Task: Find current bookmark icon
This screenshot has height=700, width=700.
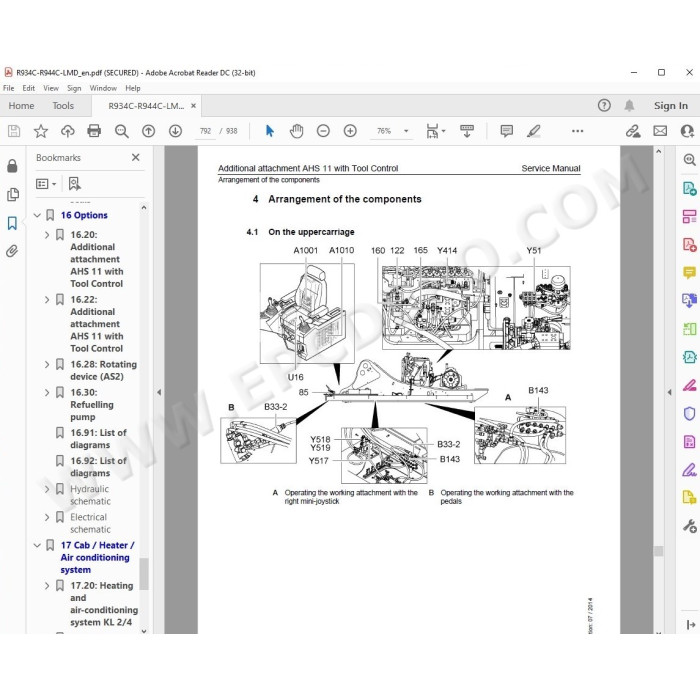Action: point(75,183)
